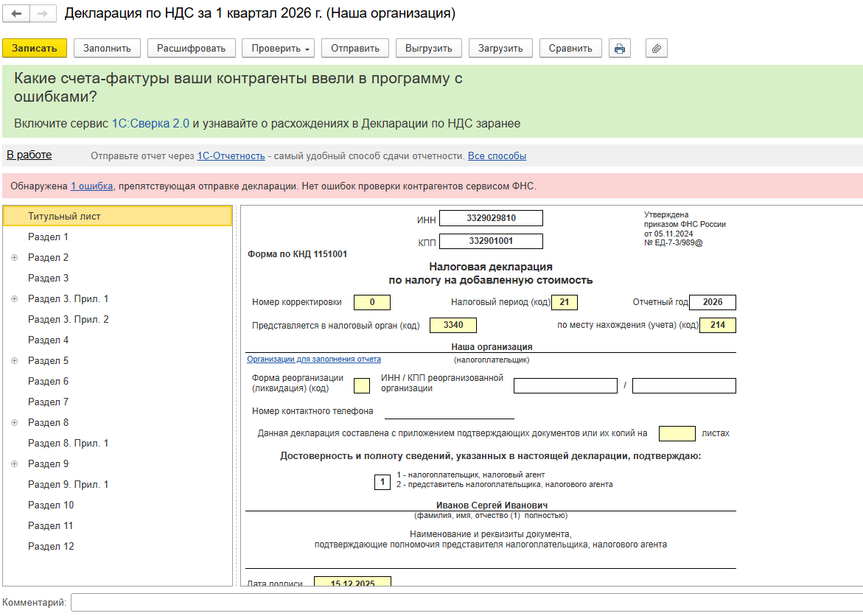
Task: Click the Наша организация taxpayer name
Action: point(492,347)
